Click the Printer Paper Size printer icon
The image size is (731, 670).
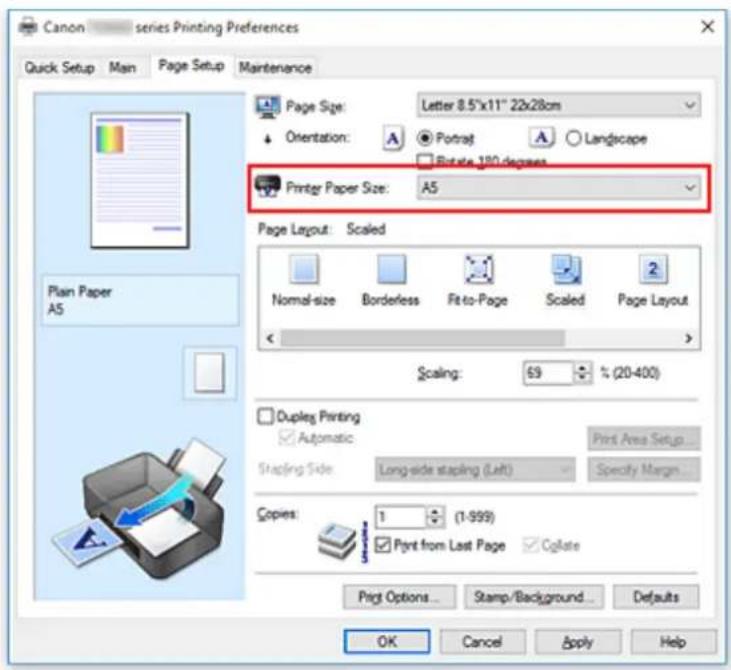coord(268,186)
